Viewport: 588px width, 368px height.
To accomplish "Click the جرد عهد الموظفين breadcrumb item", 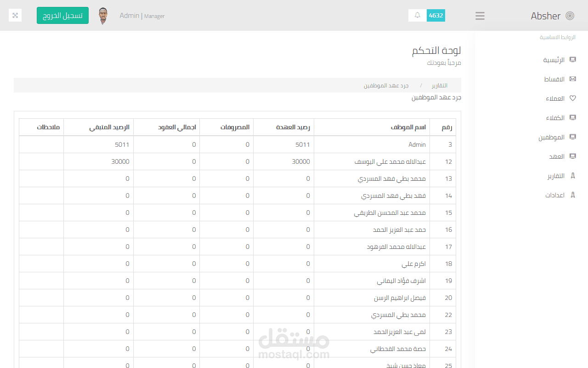I will pos(386,86).
